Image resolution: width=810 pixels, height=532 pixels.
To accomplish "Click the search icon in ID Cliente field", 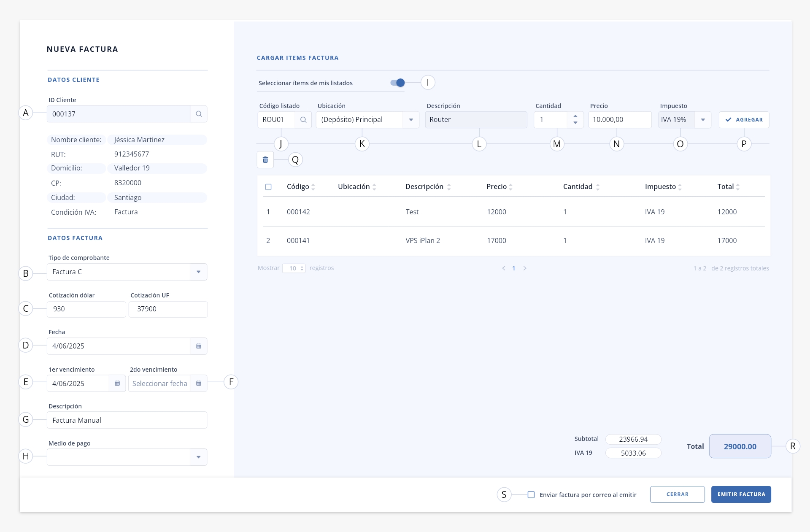I will (x=199, y=114).
